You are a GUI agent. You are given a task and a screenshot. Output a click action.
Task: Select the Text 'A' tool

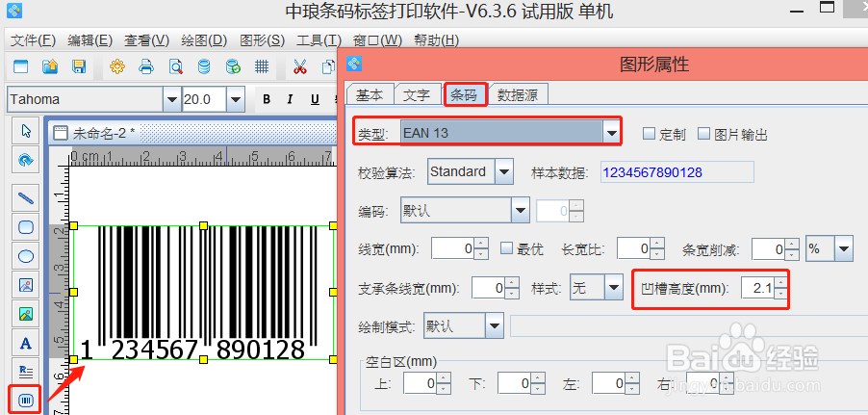click(x=26, y=343)
